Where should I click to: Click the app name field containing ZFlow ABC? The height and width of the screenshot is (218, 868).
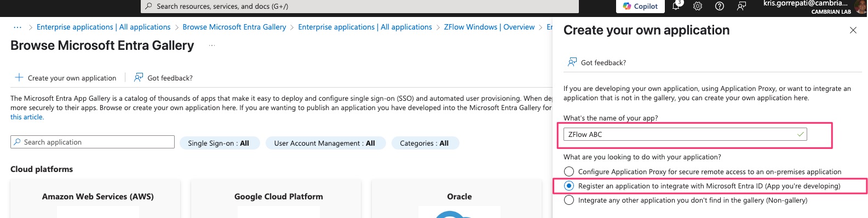pos(685,134)
